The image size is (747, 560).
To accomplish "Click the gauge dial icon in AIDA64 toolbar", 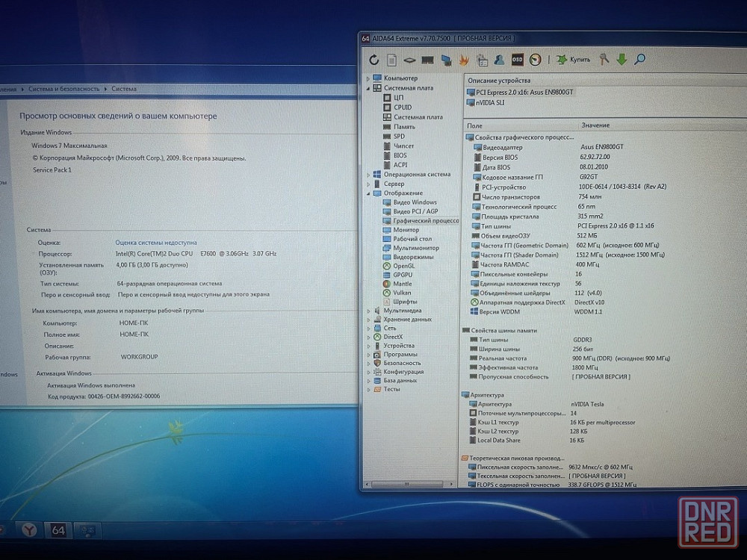I will [536, 60].
